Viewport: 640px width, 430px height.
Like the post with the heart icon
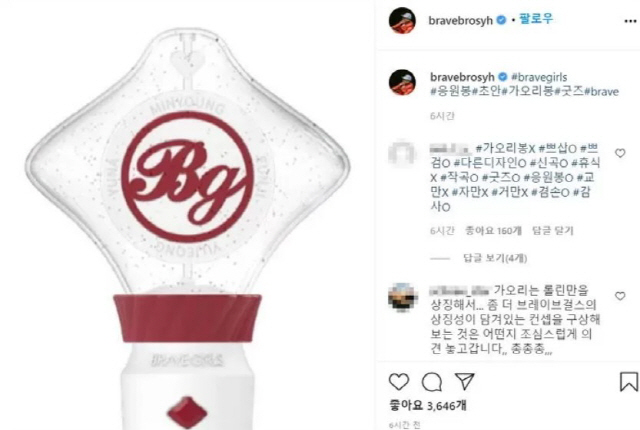[399, 382]
